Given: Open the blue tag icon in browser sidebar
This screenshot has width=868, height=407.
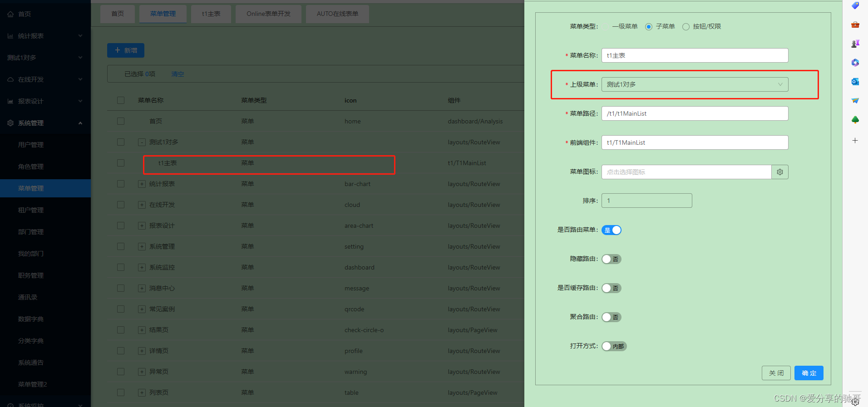Looking at the screenshot, I should tap(855, 5).
